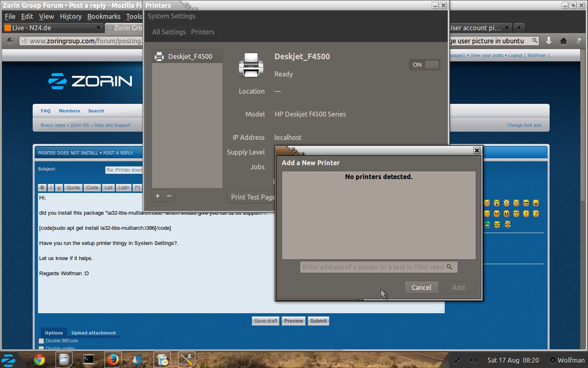Click the minus icon to remove the printer
This screenshot has height=368, width=588.
click(x=169, y=196)
